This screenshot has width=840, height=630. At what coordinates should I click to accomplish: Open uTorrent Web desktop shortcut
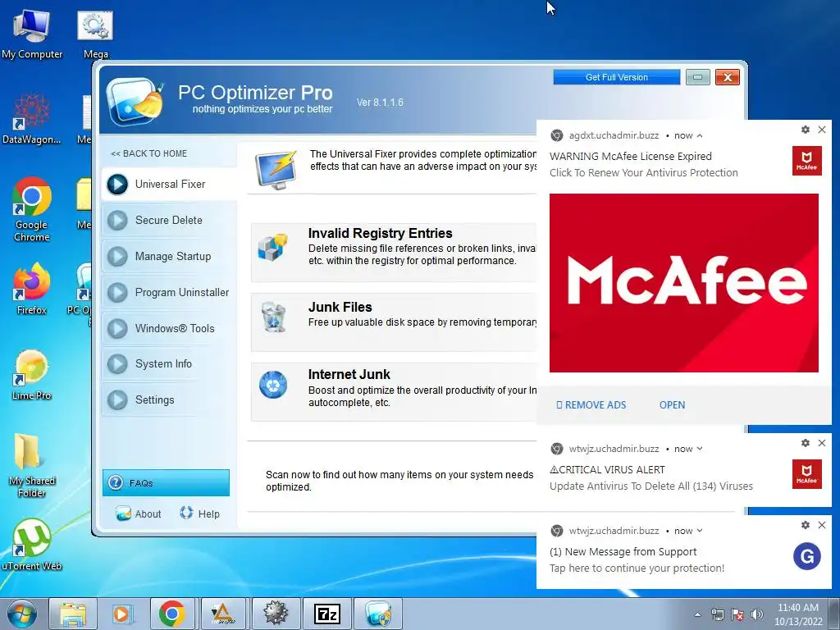coord(32,545)
